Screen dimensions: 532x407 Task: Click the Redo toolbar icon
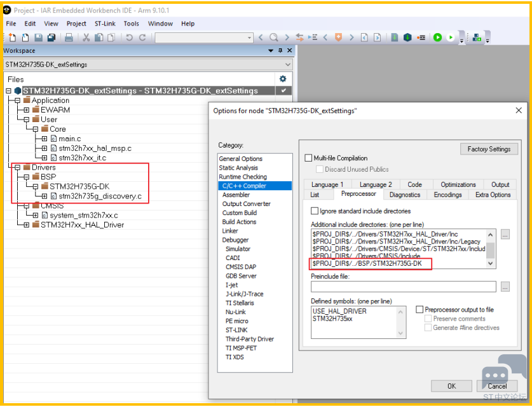[x=142, y=38]
